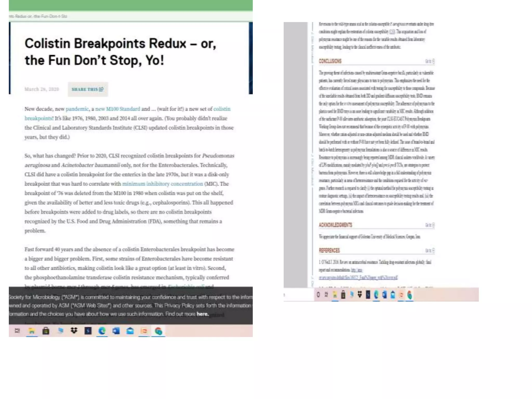Click the browser address bar URL text
The height and width of the screenshot is (399, 532).
tap(38, 16)
